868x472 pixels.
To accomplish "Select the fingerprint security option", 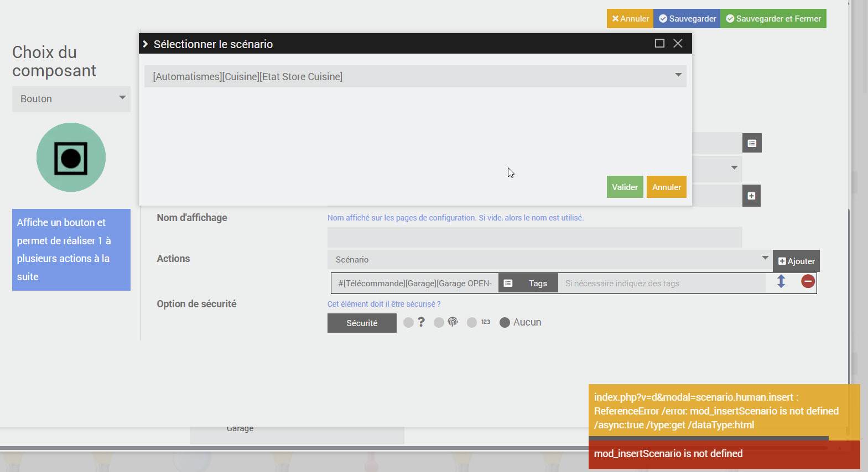I will 439,322.
